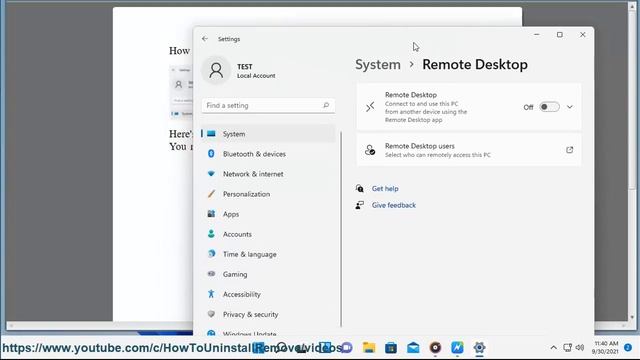Click the Give feedback icon
Screen dimensions: 640x360
click(x=360, y=205)
